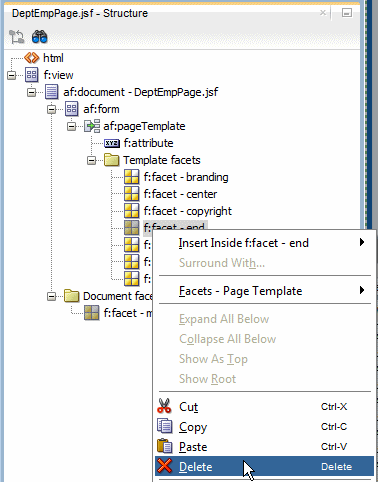Click the branding facet grid icon
This screenshot has height=482, width=378.
click(132, 177)
